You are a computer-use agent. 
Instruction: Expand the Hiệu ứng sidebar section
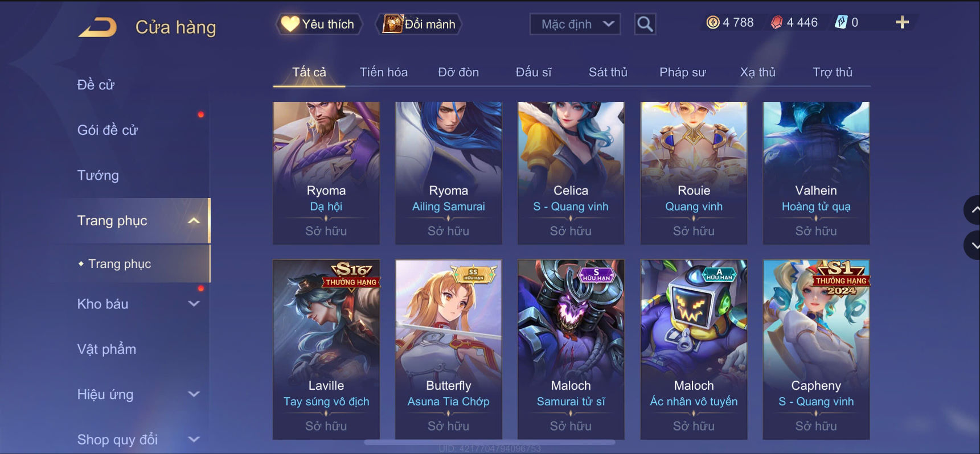click(194, 394)
